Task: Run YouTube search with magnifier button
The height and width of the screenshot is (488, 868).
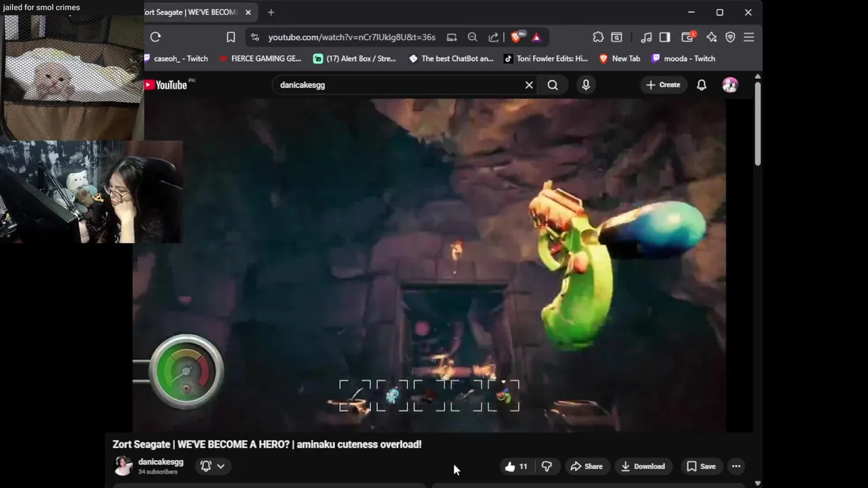Action: click(553, 85)
